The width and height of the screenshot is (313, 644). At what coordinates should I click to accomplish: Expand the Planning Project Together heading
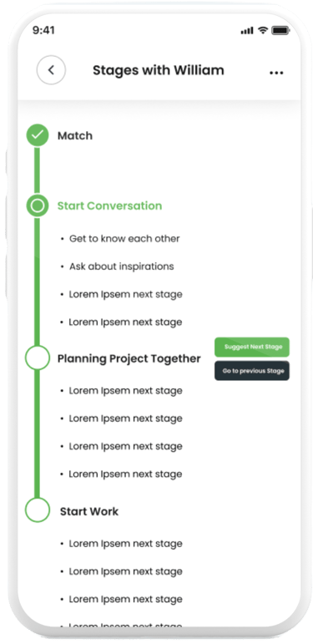[x=129, y=359]
